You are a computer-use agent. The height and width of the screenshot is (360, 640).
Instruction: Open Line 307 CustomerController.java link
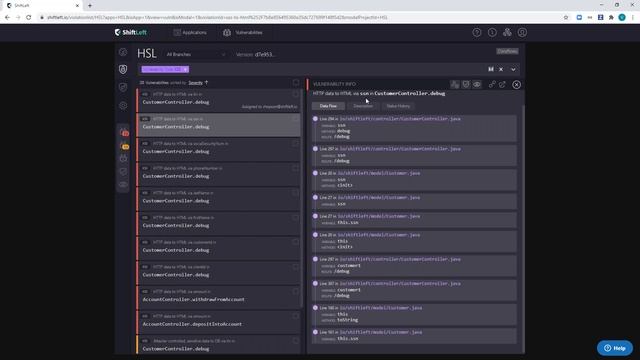(x=400, y=284)
